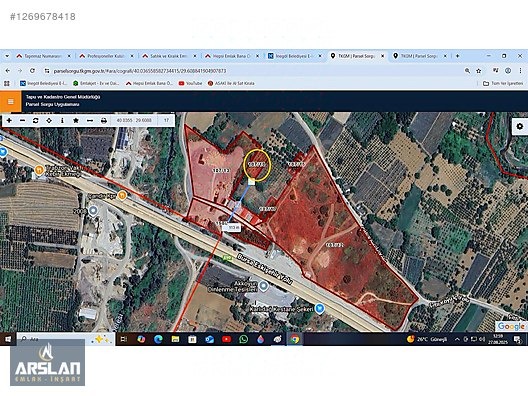Open the YouTube bookmark
528x396 pixels.
pyautogui.click(x=191, y=83)
